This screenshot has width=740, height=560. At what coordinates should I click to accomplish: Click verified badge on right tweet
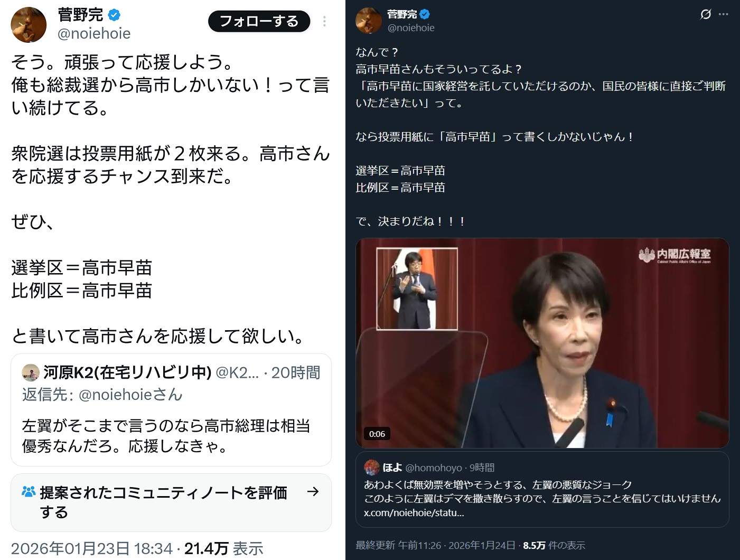pyautogui.click(x=425, y=14)
